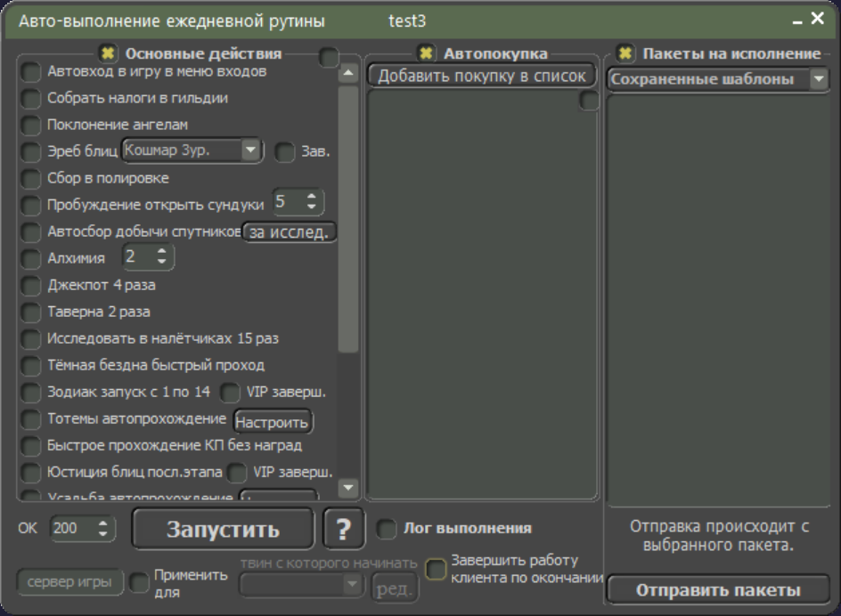Click the actions list vertical scrollbar thumb

click(x=348, y=219)
